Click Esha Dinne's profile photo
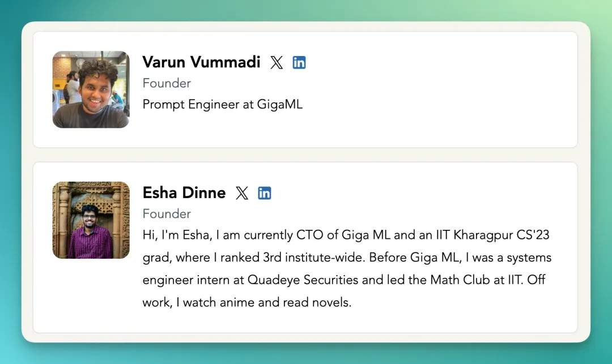Screen dimensions: 612x364 click(91, 220)
